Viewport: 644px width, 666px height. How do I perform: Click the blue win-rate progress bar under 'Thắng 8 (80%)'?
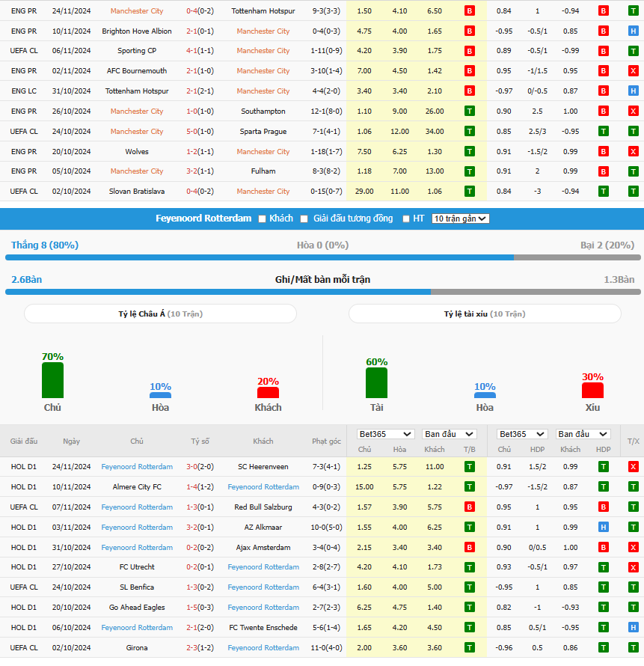click(260, 257)
